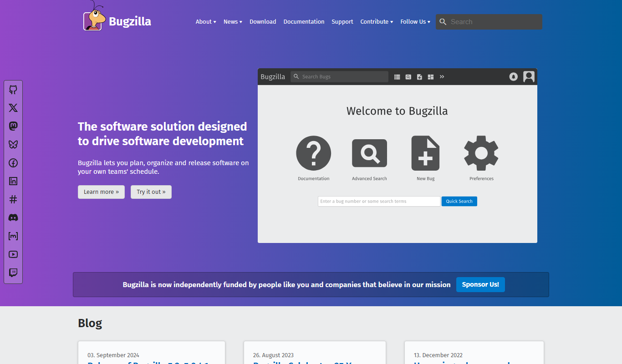
Task: Click the 13. December 2022 date
Action: 438,355
